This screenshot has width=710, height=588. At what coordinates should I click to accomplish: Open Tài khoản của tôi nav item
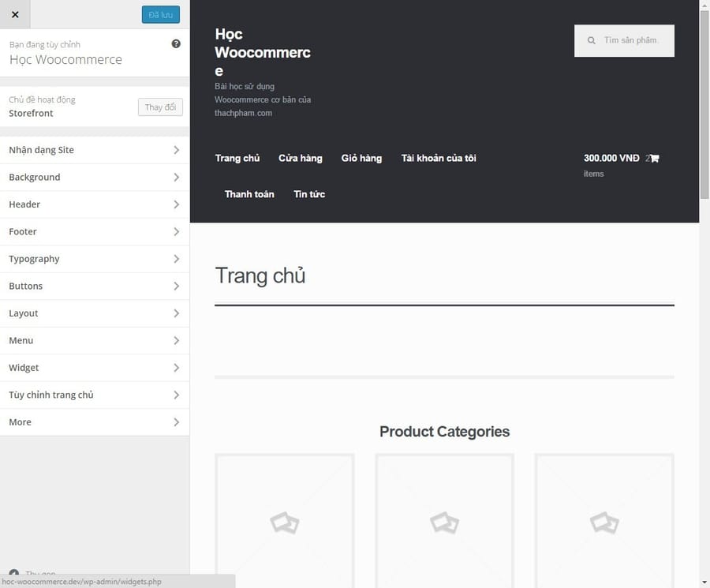tap(439, 158)
